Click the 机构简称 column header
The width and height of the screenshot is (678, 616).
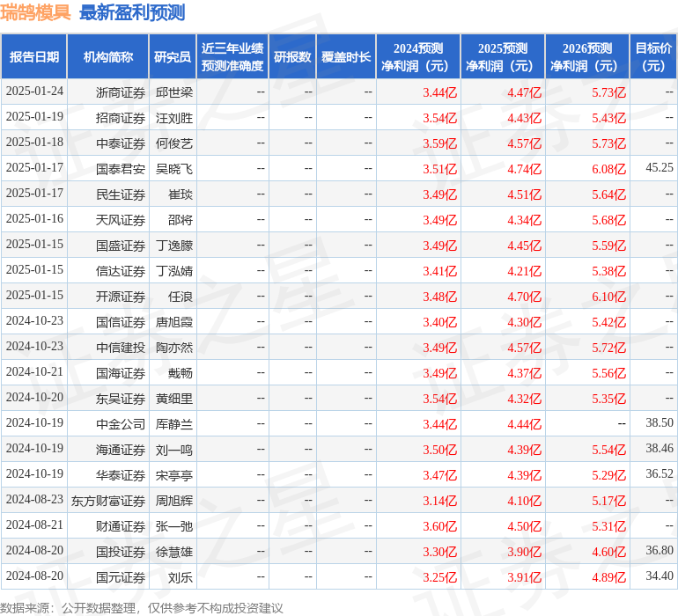(x=108, y=56)
